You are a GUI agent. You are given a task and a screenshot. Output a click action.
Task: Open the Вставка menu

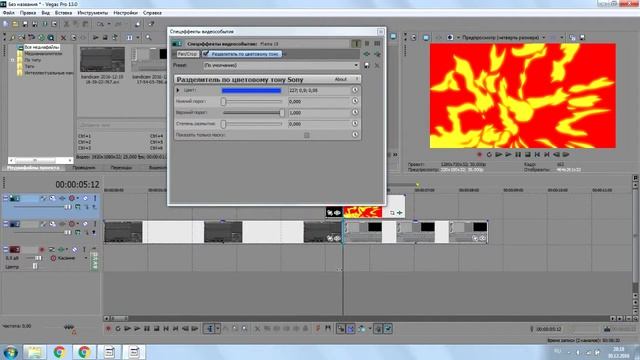tap(63, 13)
